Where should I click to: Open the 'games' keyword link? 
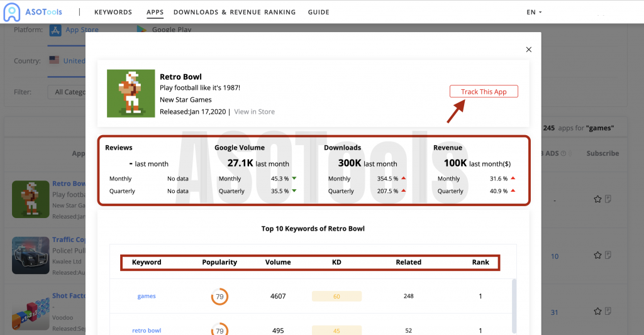pyautogui.click(x=147, y=296)
